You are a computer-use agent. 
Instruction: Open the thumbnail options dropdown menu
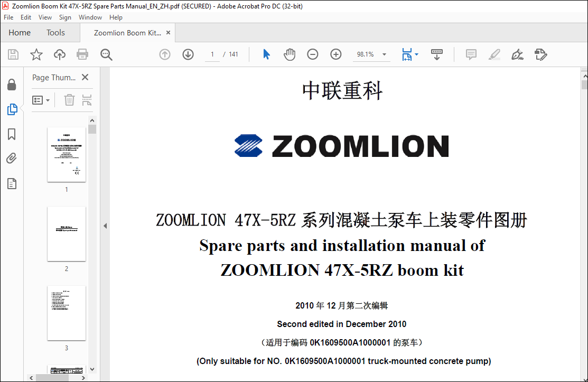coord(41,100)
